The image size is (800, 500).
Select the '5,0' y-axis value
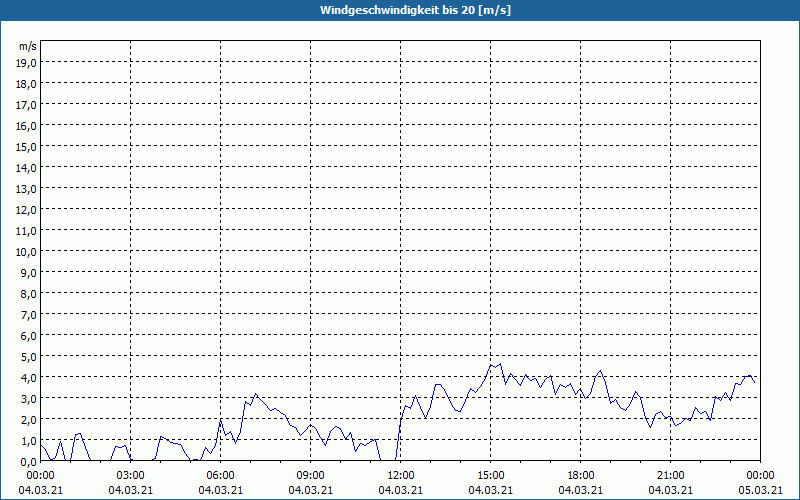tap(28, 357)
